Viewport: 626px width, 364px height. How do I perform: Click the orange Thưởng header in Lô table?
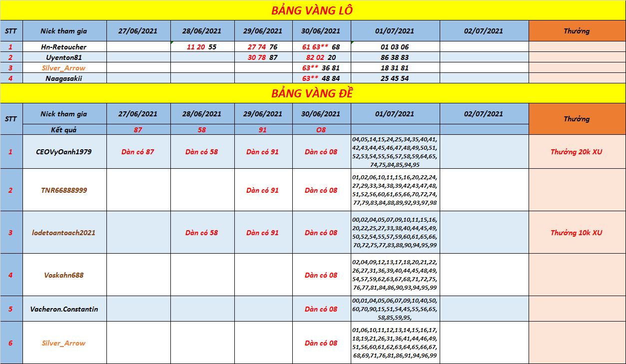click(577, 31)
